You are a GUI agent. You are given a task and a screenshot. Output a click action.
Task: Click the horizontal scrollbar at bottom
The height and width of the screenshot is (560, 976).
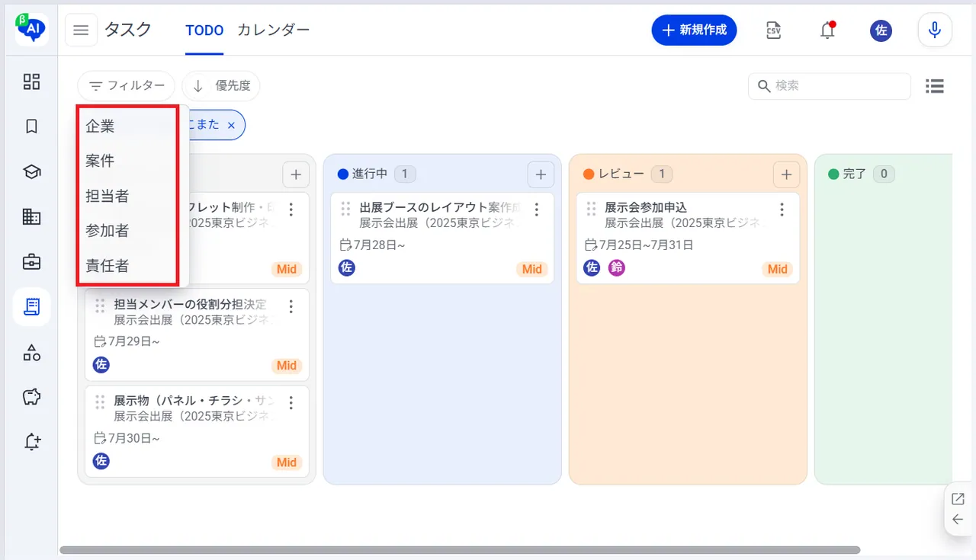coord(460,549)
